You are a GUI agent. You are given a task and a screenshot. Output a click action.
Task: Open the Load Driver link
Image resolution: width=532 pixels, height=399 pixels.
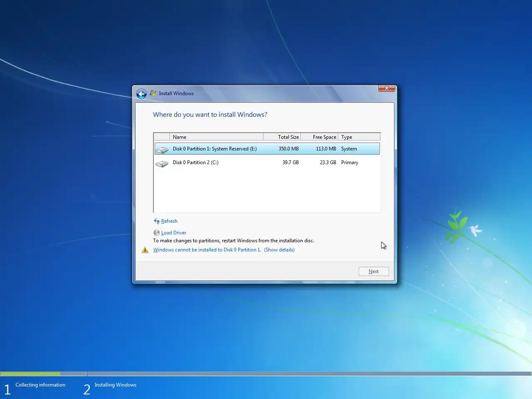click(x=174, y=233)
